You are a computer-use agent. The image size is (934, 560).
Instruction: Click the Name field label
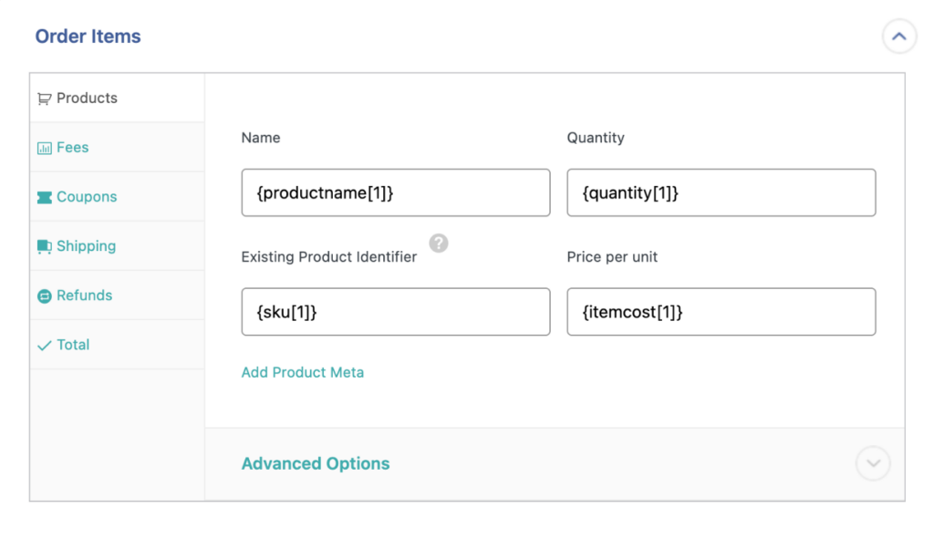point(261,138)
